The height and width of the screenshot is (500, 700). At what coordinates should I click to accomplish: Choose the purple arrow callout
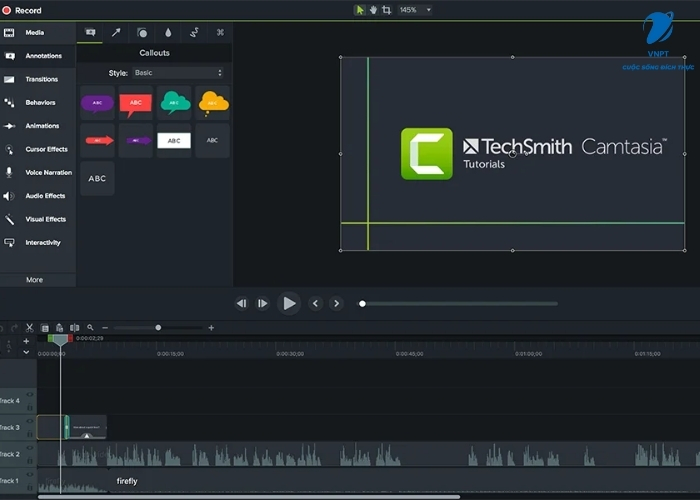pos(136,141)
